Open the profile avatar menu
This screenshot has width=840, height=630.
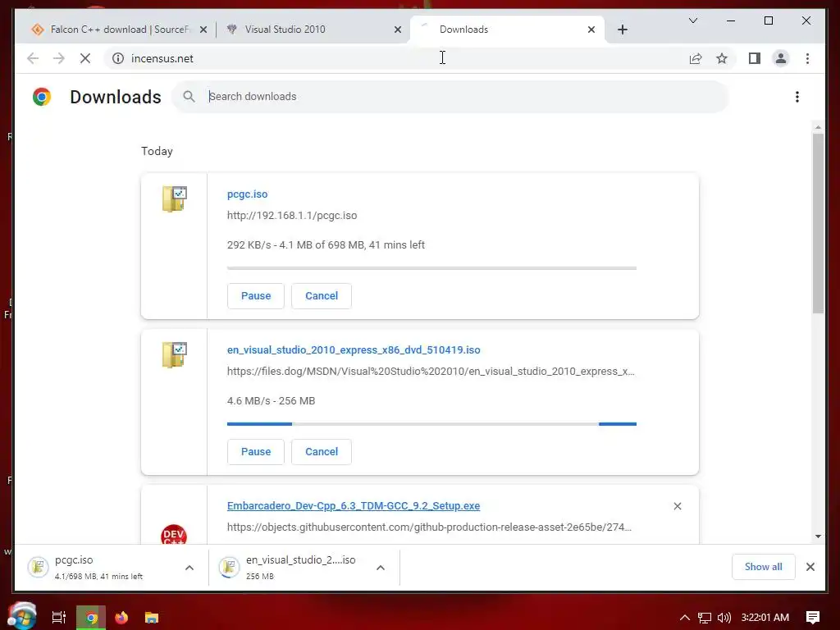(781, 58)
